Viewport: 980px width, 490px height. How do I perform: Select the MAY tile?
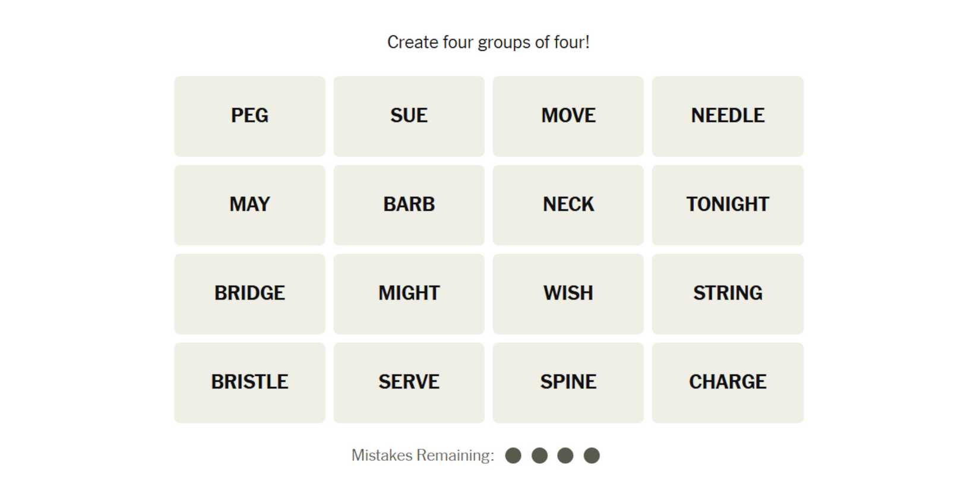coord(249,205)
